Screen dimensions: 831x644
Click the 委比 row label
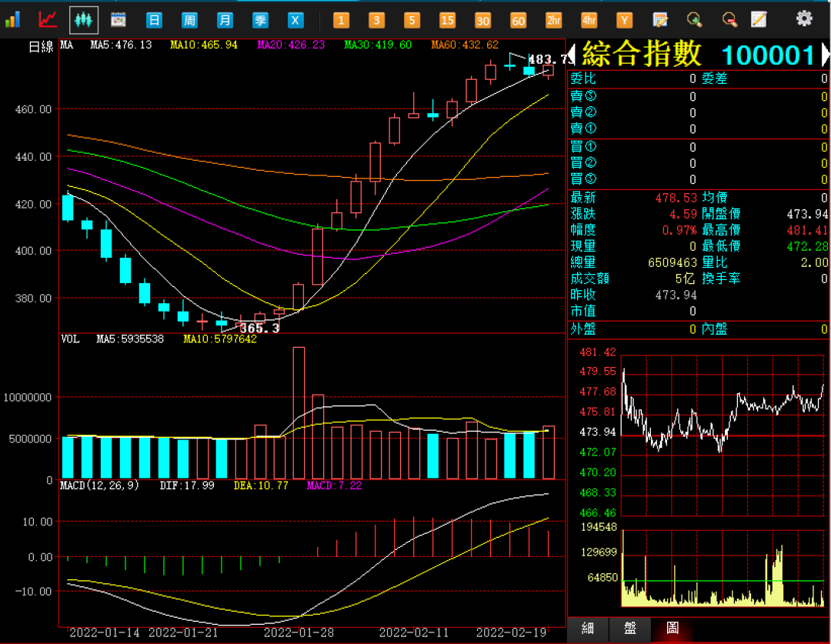pyautogui.click(x=583, y=79)
